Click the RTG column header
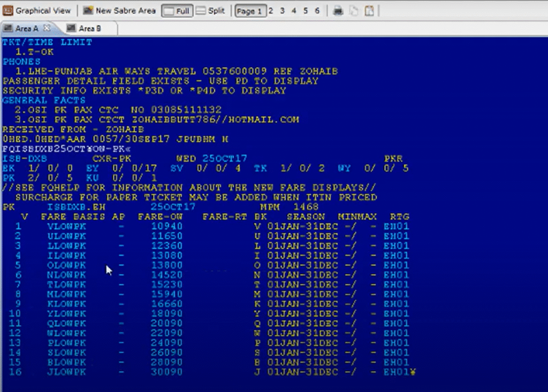Viewport: 548px width, 392px height. pos(399,217)
